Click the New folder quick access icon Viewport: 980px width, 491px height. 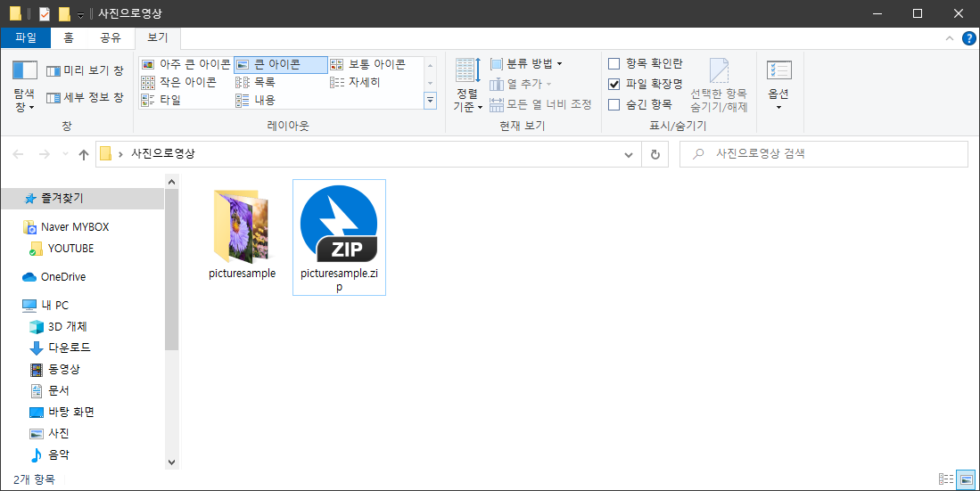[x=63, y=13]
